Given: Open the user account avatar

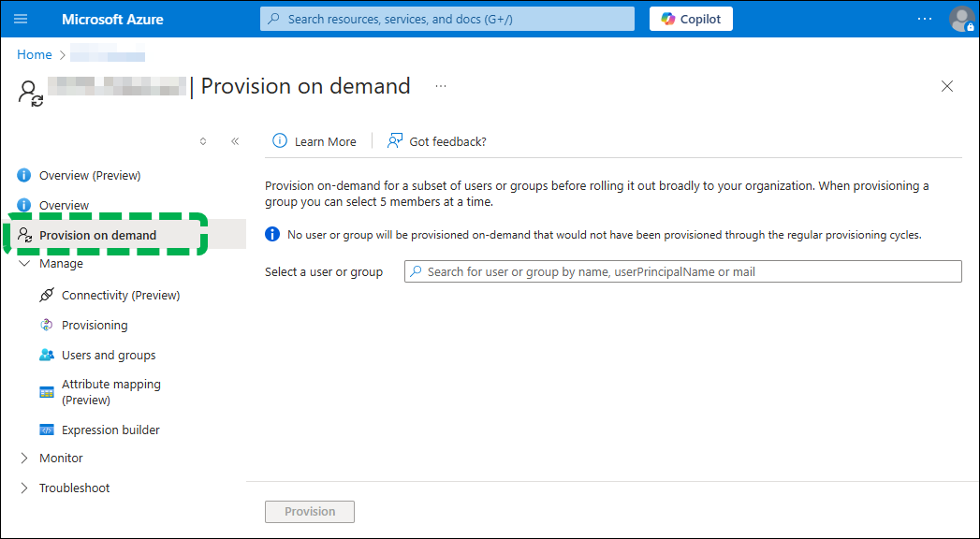Looking at the screenshot, I should 961,19.
